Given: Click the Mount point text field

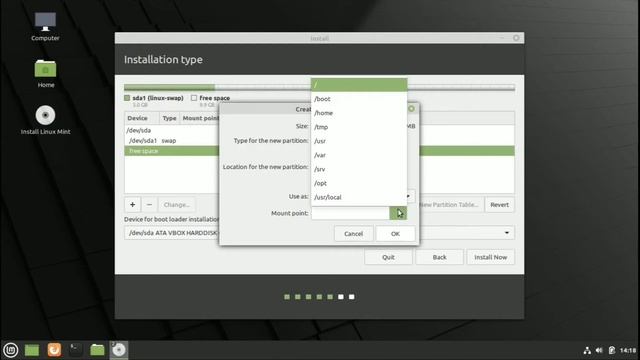Looking at the screenshot, I should [350, 213].
